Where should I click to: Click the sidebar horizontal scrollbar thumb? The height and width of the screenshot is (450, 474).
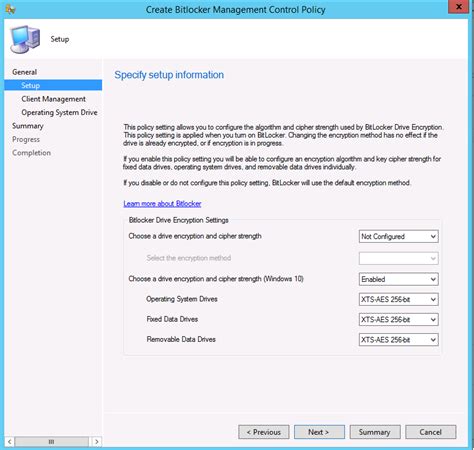52,442
